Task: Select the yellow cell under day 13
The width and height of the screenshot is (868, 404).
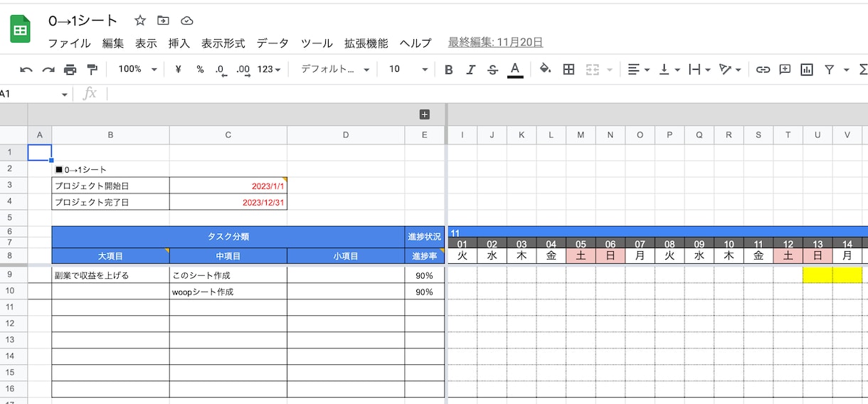Action: click(817, 275)
